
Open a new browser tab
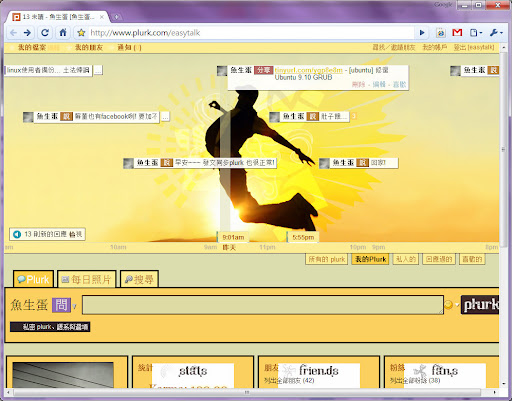pos(116,17)
